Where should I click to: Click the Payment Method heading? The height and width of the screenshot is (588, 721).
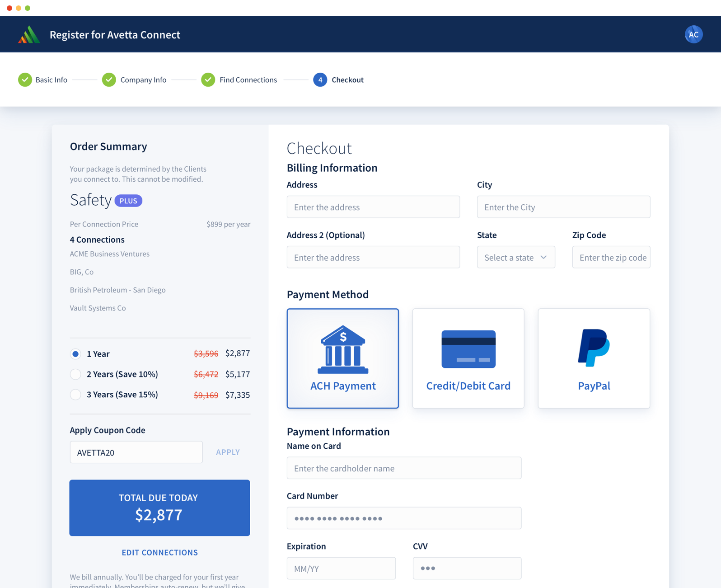pos(328,294)
